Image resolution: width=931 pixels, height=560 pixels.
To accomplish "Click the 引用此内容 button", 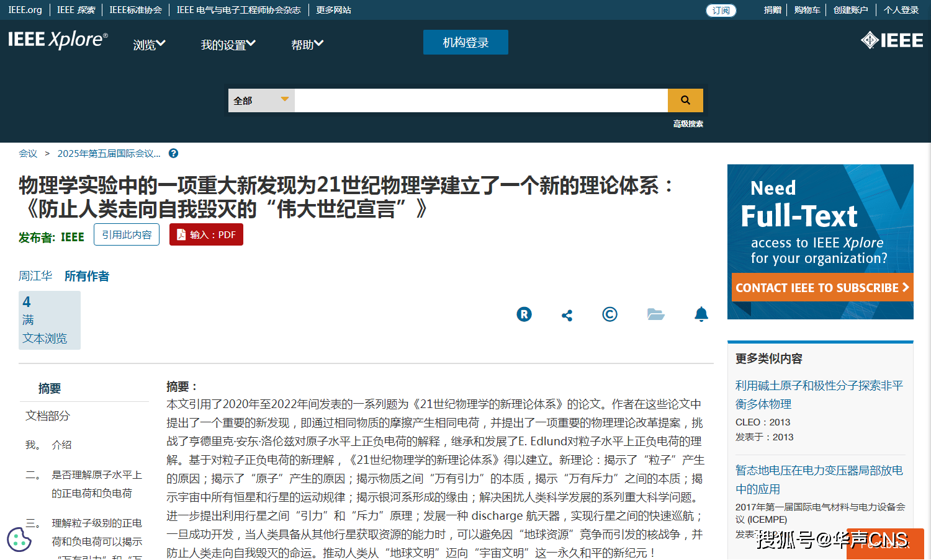I will point(127,234).
